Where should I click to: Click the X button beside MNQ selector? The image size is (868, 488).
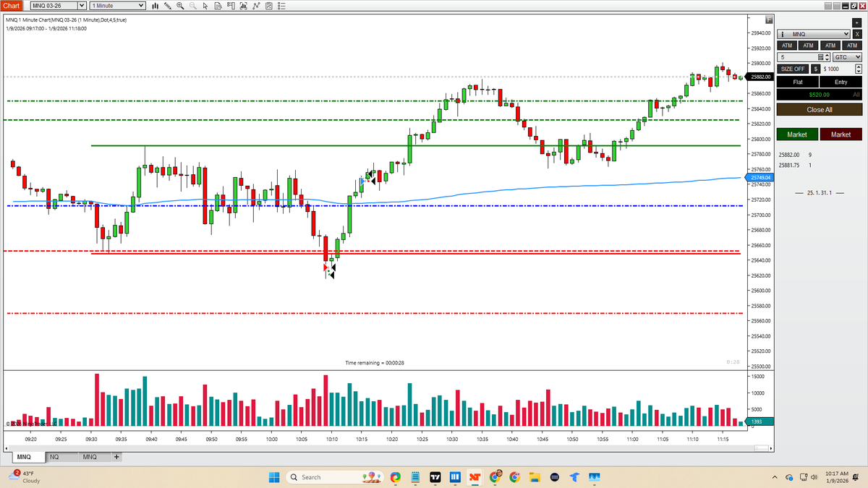(857, 34)
